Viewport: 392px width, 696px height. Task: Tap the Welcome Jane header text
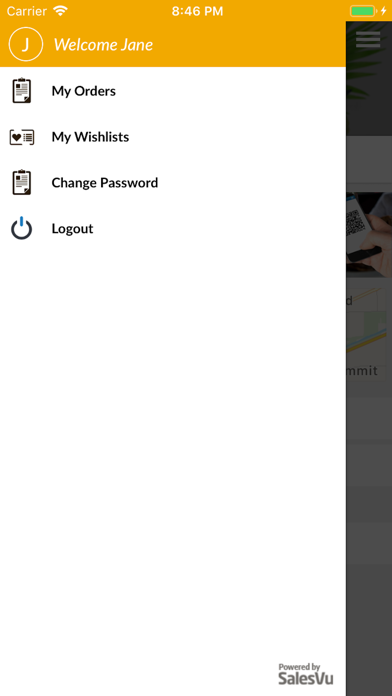[x=103, y=44]
